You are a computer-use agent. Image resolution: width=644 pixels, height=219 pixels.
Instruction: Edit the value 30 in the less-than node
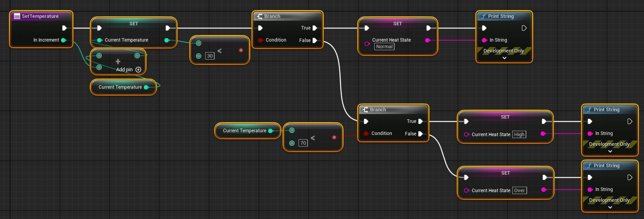(210, 56)
